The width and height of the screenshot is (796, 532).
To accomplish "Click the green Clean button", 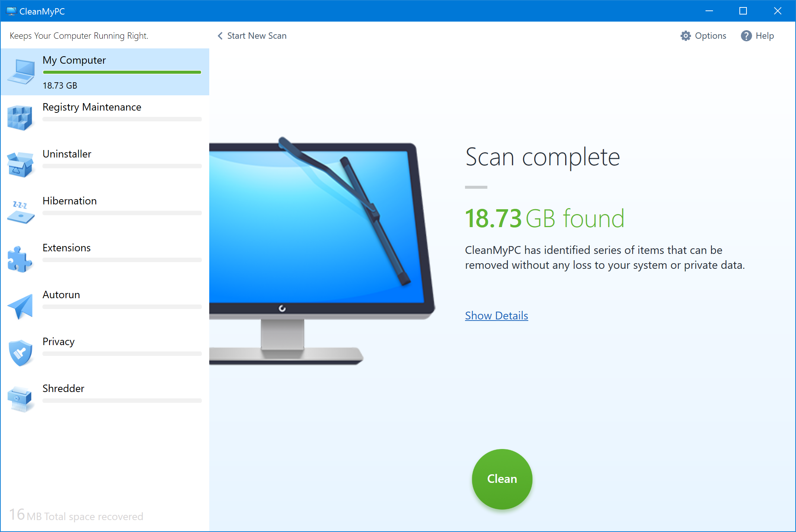I will click(x=502, y=478).
